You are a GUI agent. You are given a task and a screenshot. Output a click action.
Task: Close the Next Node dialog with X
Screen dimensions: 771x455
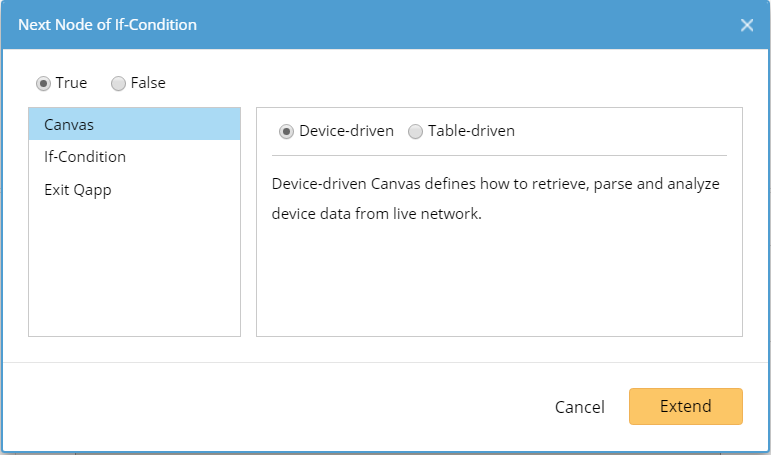click(747, 25)
